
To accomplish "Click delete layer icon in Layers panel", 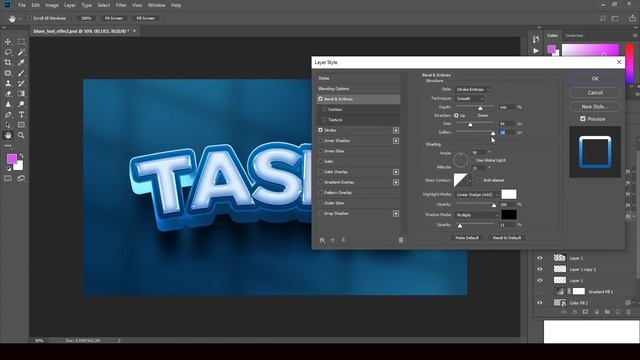I will (629, 312).
